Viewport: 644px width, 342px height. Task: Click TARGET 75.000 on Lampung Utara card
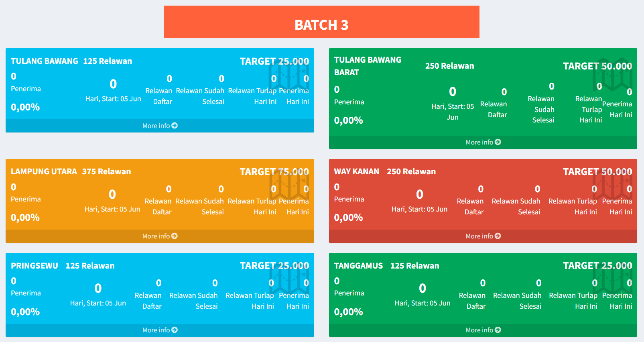(274, 172)
